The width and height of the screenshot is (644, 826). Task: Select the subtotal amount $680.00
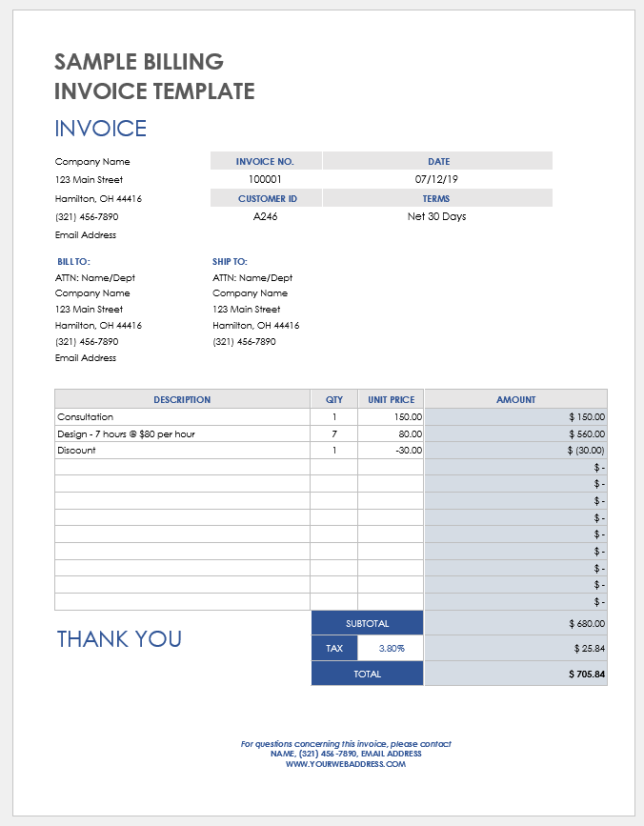tap(515, 623)
